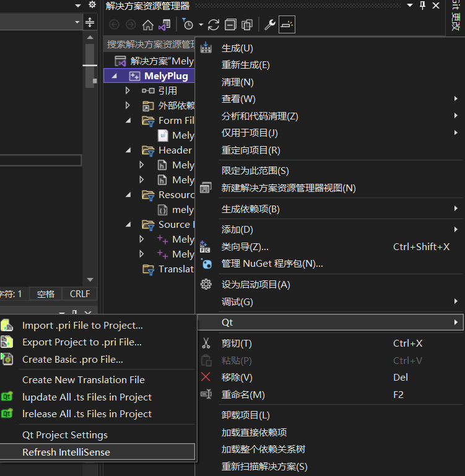Click the split editor icon near scrollbar
This screenshot has height=476, width=465.
(90, 22)
